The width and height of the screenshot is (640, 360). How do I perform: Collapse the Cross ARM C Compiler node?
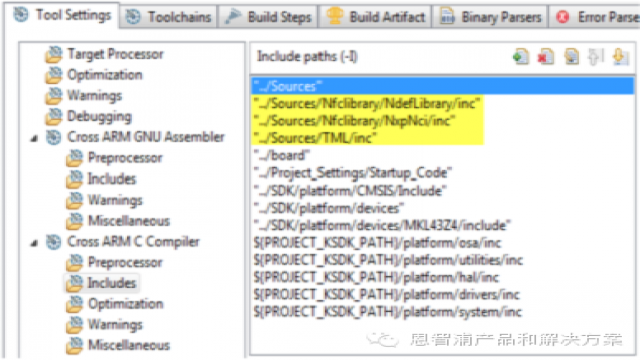[34, 243]
